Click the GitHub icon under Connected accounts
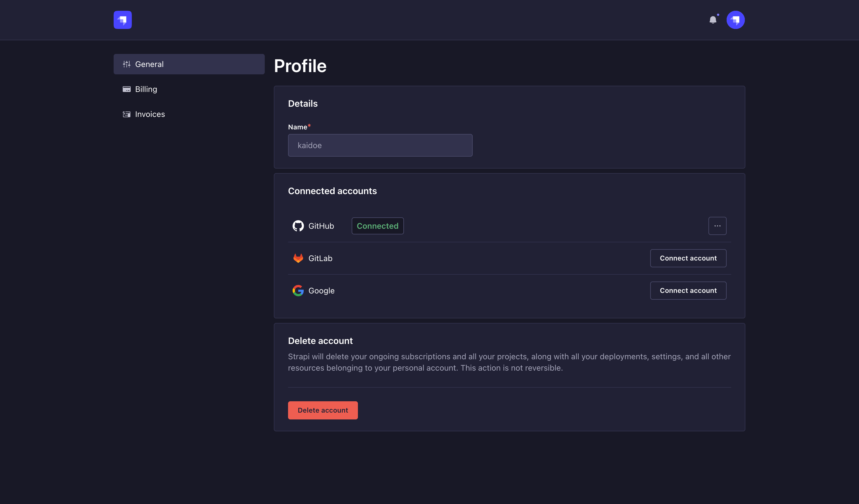The image size is (859, 504). [x=298, y=226]
